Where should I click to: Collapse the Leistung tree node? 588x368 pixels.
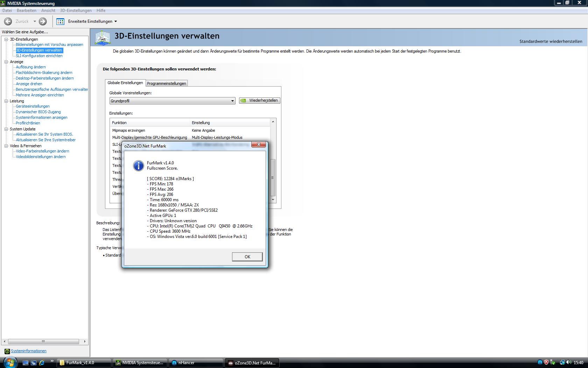click(x=6, y=101)
